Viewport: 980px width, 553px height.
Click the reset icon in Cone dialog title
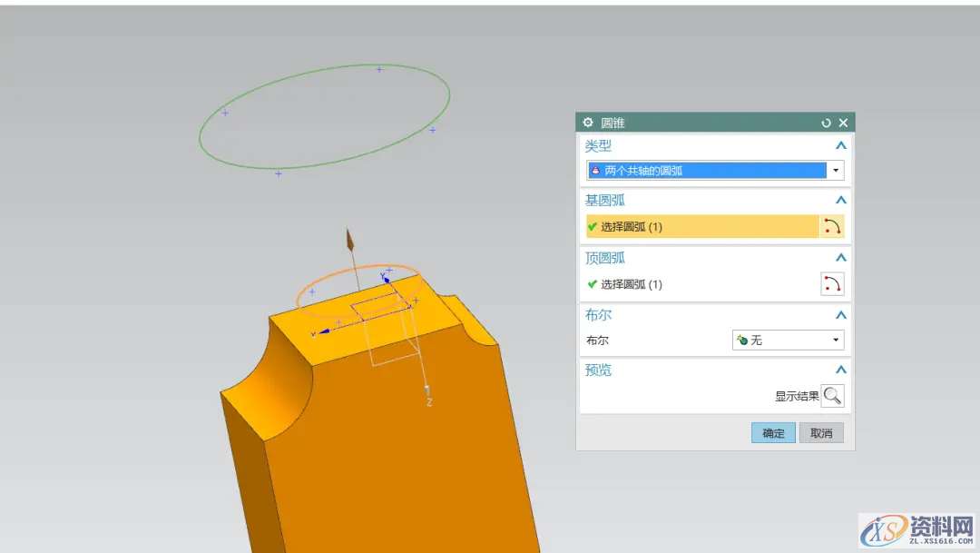click(826, 123)
